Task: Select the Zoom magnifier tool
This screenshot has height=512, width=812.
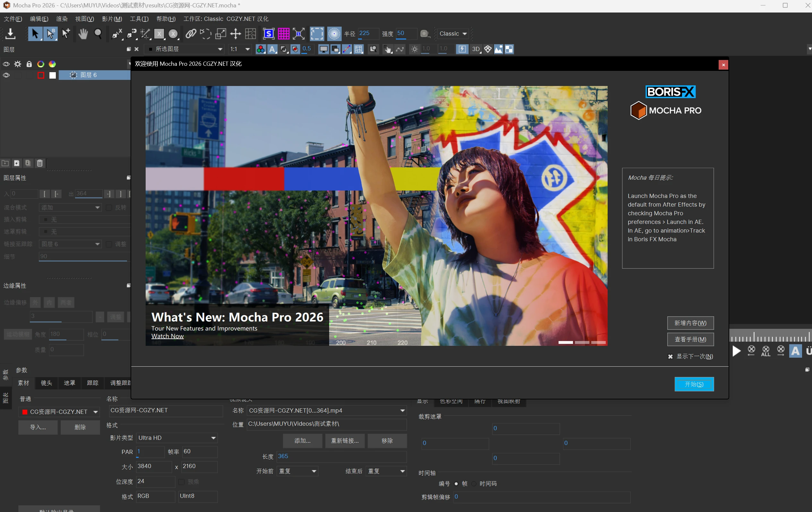Action: click(x=98, y=34)
